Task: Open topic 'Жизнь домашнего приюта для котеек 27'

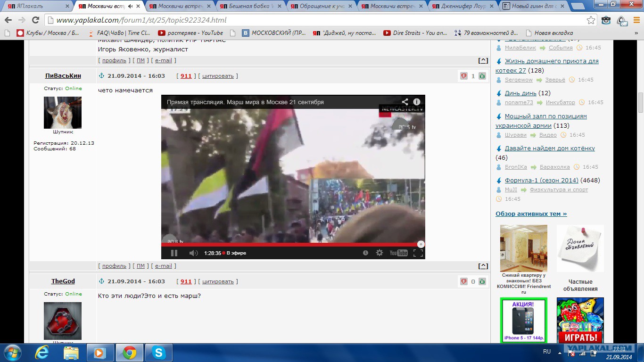Action: click(x=547, y=66)
